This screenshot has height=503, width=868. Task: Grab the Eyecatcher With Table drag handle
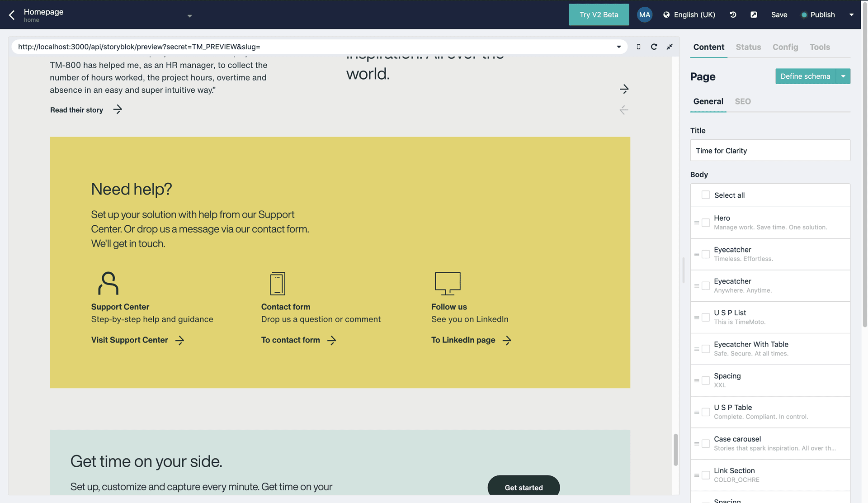(x=697, y=349)
